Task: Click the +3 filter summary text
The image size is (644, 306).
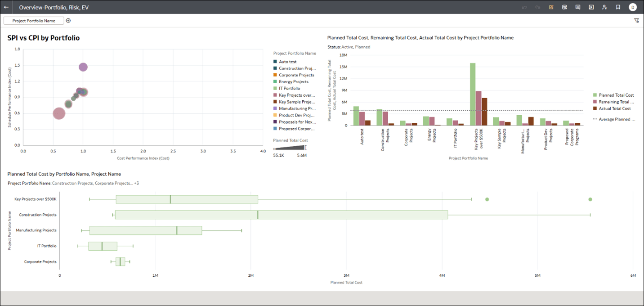Action: pos(137,184)
